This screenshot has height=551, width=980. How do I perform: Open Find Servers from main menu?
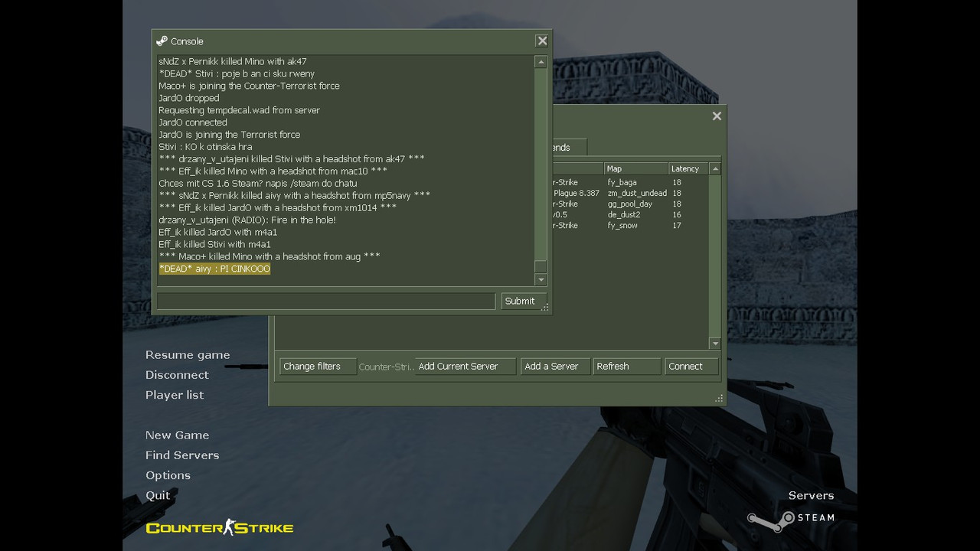coord(182,455)
